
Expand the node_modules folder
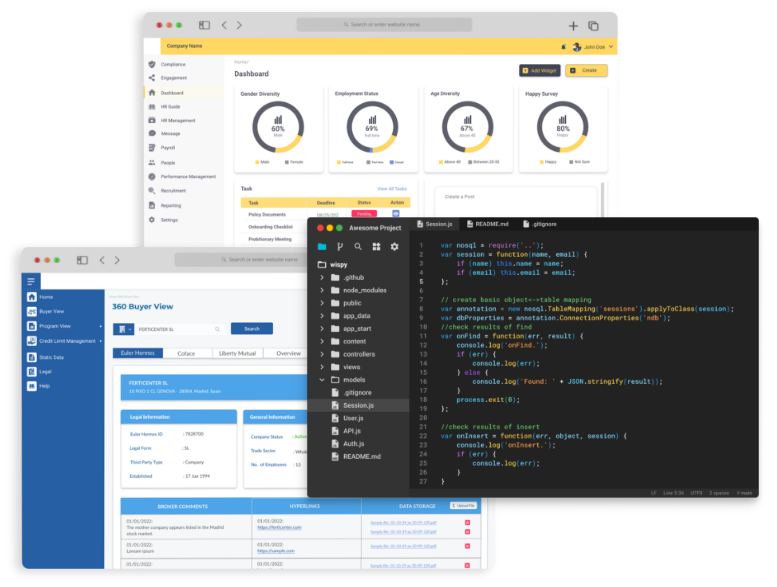pos(322,289)
